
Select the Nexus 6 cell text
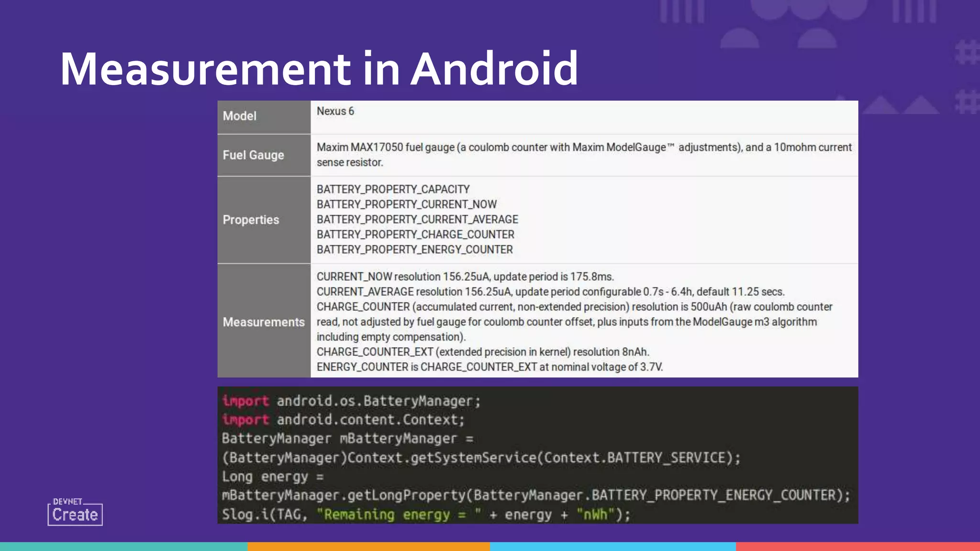click(335, 111)
